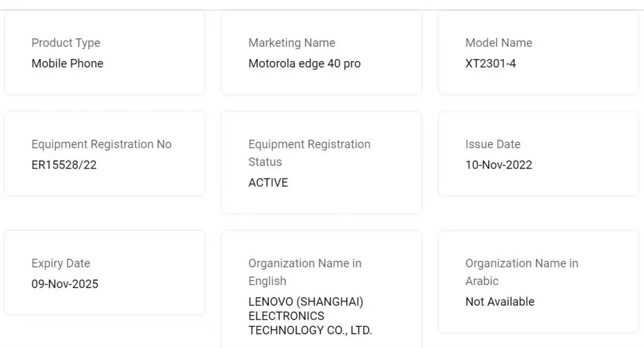Click the Equipment Registration Status label
The image size is (644, 348).
tap(309, 153)
